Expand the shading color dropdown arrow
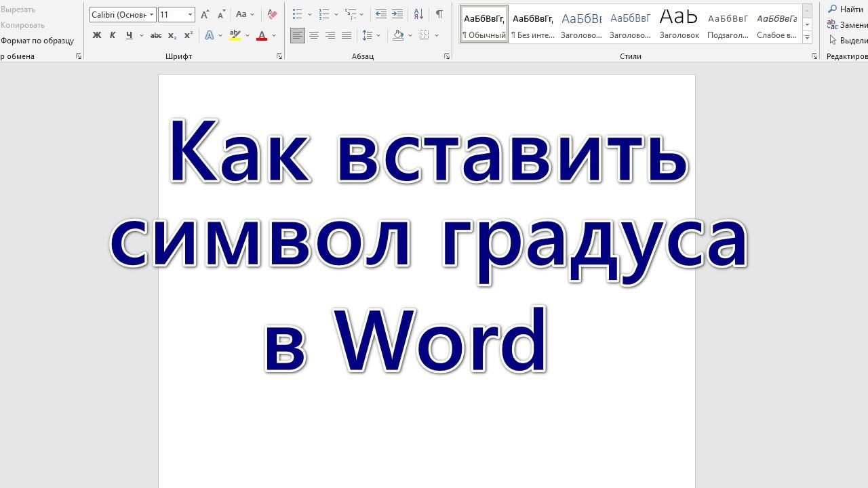 pos(410,35)
